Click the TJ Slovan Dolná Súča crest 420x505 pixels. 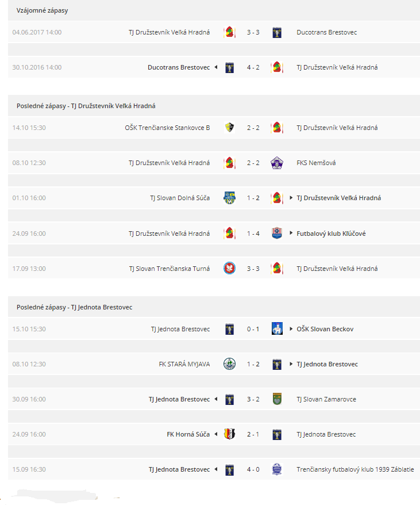(229, 198)
